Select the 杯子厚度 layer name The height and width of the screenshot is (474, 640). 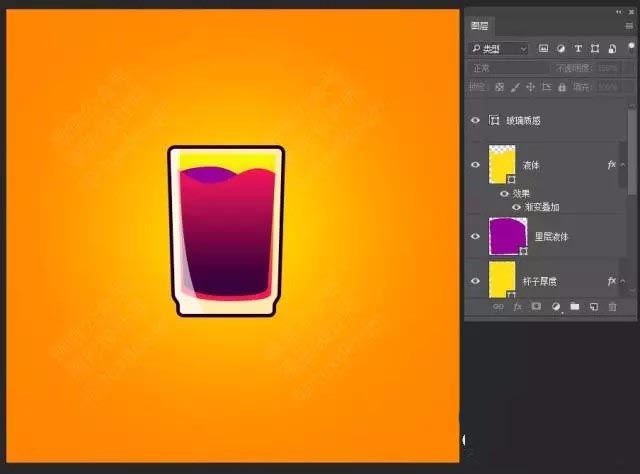(x=540, y=281)
